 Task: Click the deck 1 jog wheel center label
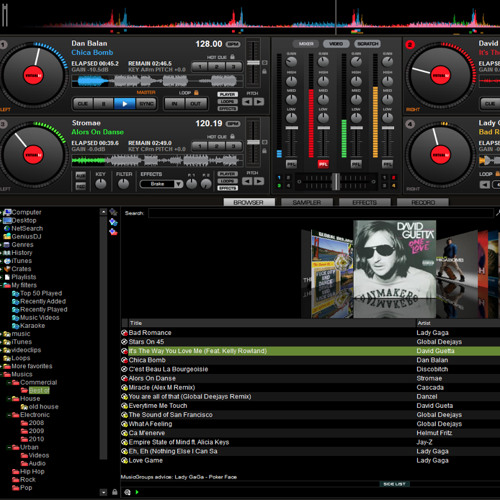coord(33,75)
